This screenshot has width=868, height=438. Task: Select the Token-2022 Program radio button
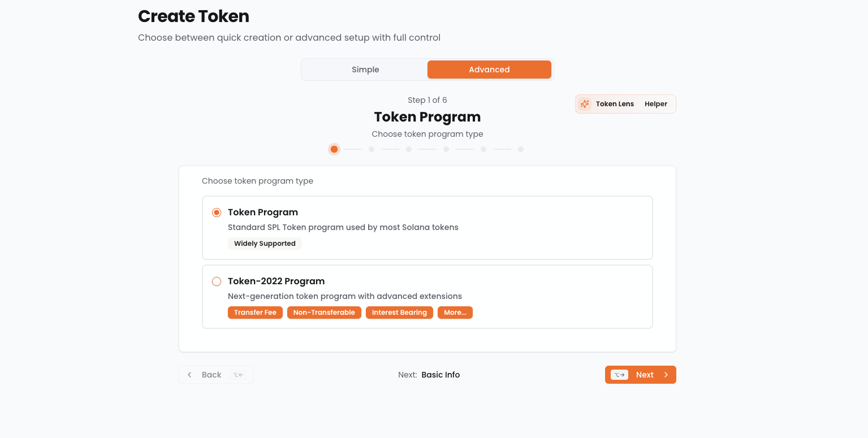(x=217, y=281)
